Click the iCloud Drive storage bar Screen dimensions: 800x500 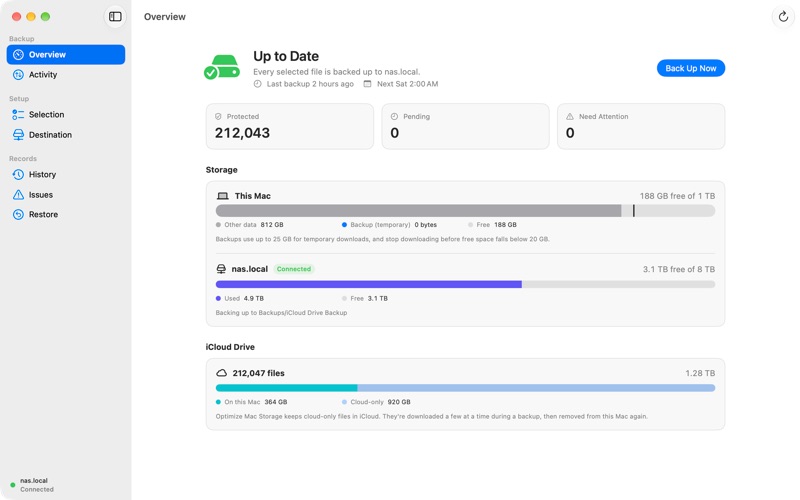[465, 388]
